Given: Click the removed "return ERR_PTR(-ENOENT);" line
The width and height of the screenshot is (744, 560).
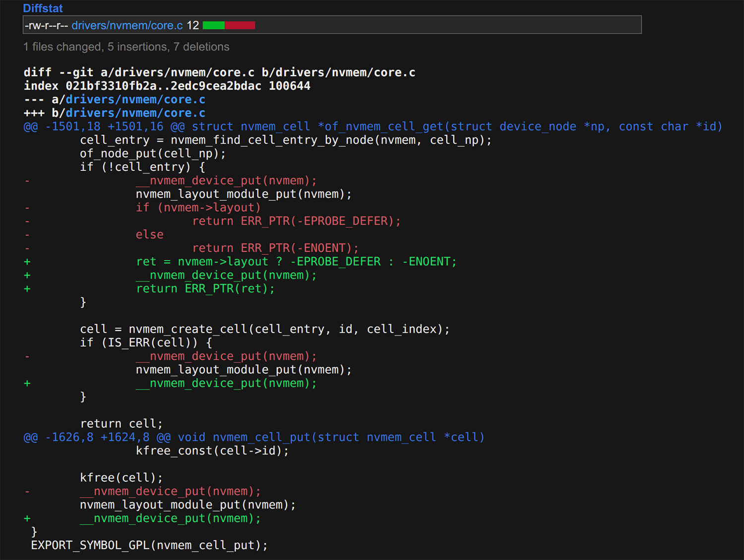Looking at the screenshot, I should (x=275, y=248).
